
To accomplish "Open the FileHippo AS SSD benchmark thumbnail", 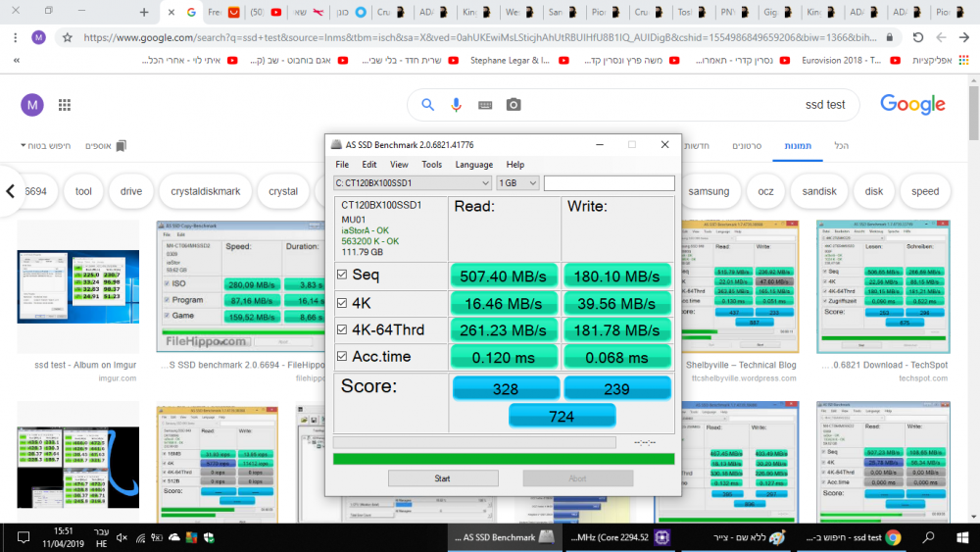I will pos(240,285).
